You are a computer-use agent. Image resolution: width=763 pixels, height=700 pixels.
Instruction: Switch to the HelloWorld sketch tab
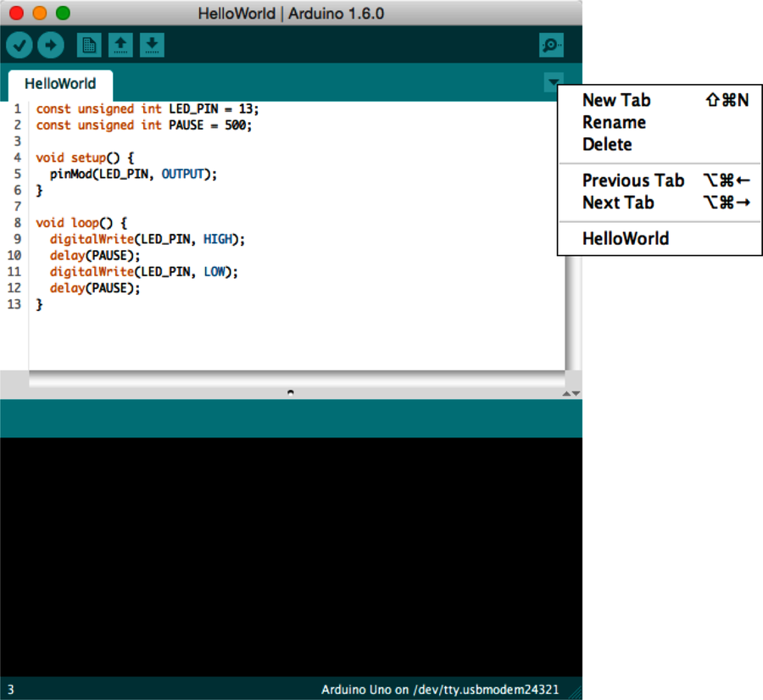tap(59, 84)
